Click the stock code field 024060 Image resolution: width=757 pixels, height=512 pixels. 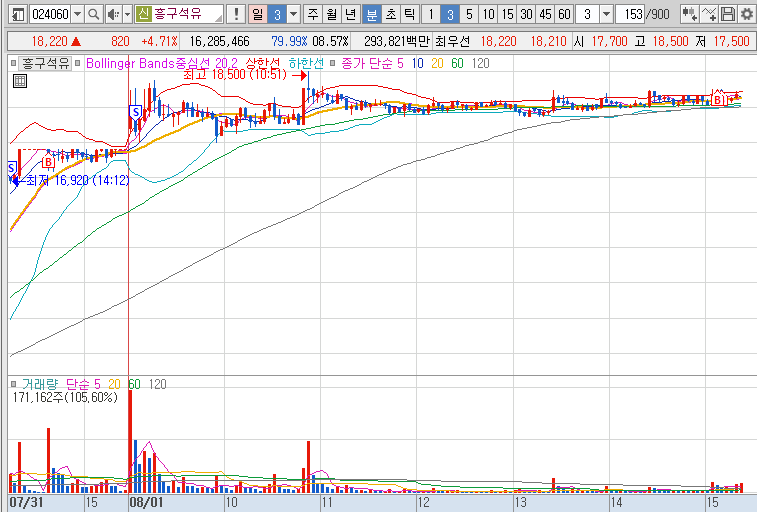(x=50, y=14)
